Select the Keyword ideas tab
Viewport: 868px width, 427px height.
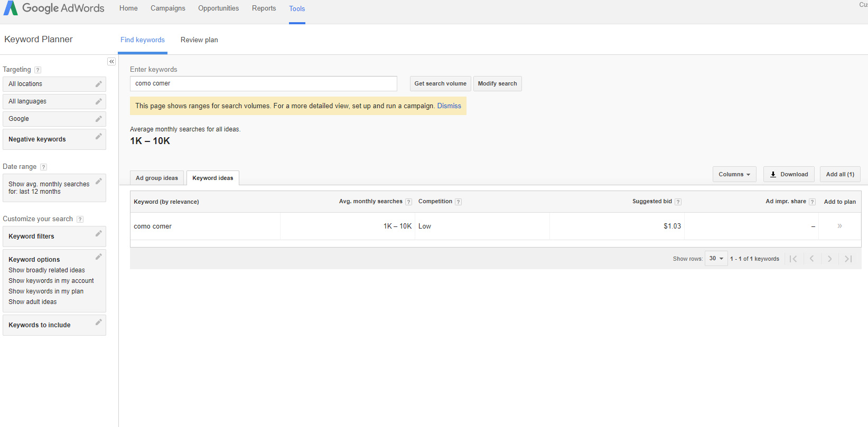[213, 178]
